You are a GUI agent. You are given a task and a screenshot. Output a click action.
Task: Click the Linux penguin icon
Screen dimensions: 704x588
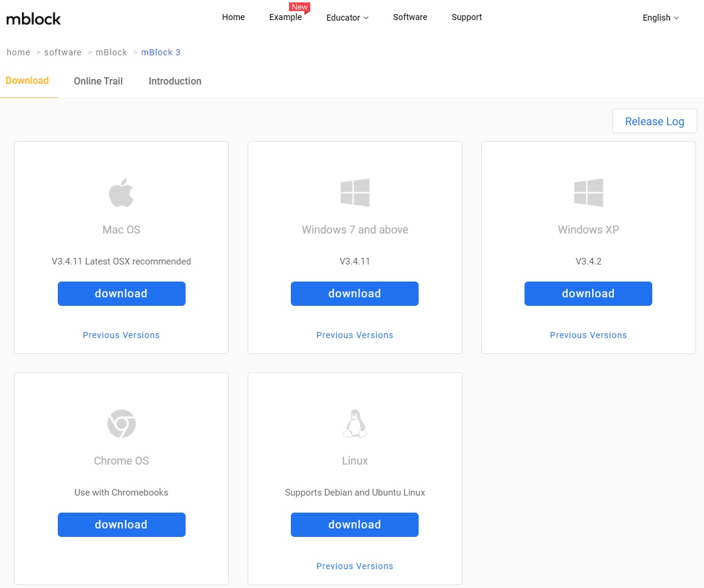tap(355, 424)
